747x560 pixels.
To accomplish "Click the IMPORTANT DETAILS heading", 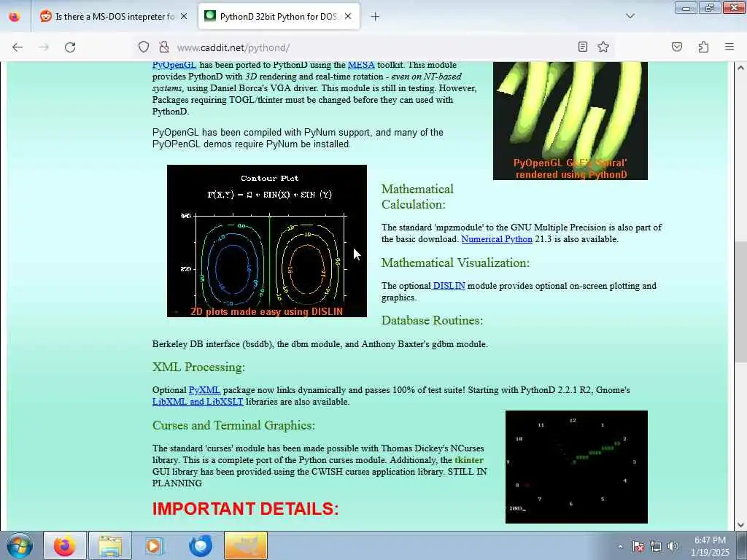I will click(245, 508).
